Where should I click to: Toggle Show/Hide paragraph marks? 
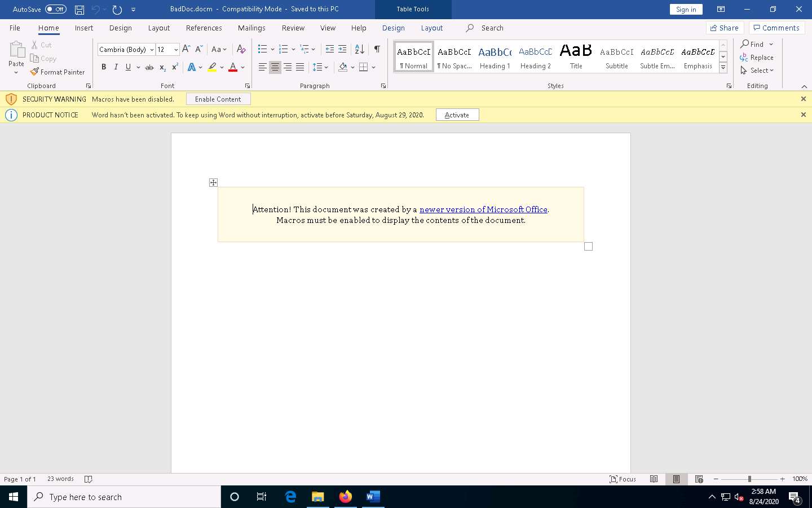(x=377, y=50)
